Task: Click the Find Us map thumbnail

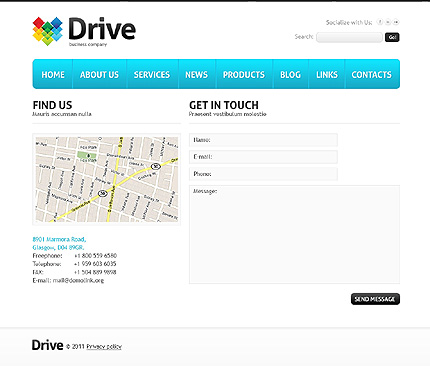Action: tap(107, 179)
